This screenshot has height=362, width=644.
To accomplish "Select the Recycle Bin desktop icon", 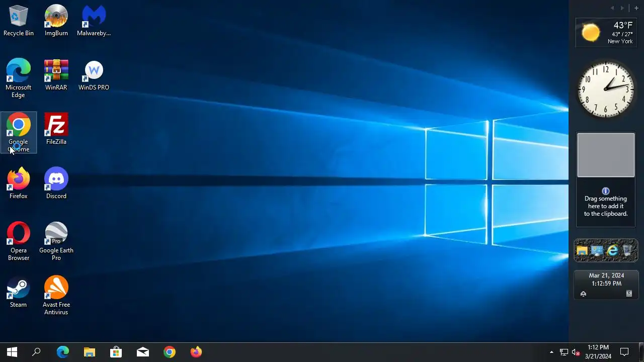I will point(19,21).
